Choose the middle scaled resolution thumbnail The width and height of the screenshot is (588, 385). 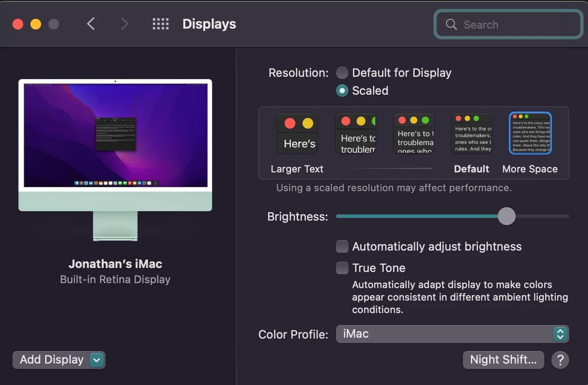pos(414,134)
